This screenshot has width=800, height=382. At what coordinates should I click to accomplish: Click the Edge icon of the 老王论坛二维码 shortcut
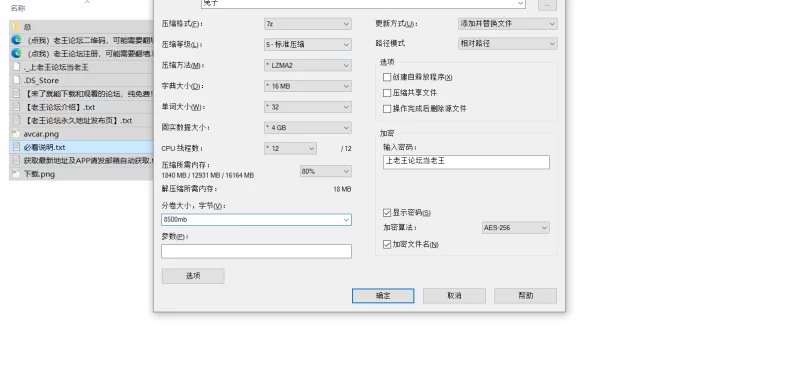point(16,40)
